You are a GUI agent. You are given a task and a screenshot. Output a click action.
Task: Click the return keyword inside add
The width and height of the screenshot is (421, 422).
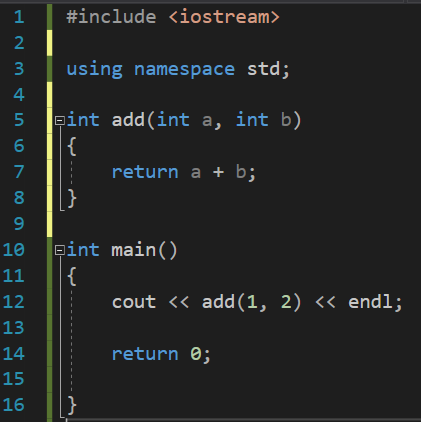(x=145, y=172)
